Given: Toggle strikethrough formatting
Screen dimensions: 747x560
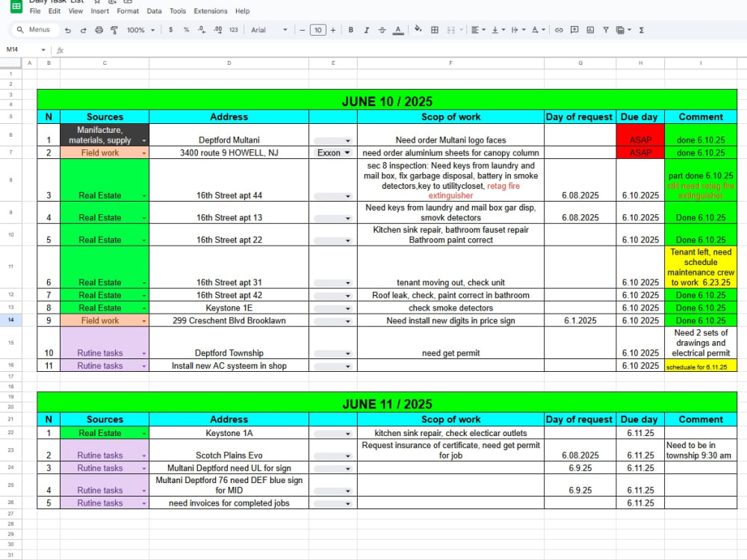Looking at the screenshot, I should coord(382,30).
